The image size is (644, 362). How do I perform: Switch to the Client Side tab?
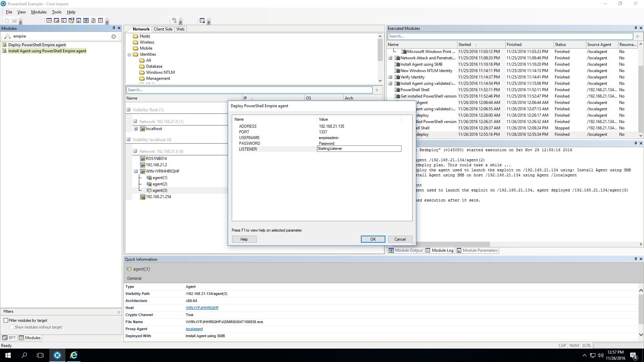tap(163, 29)
